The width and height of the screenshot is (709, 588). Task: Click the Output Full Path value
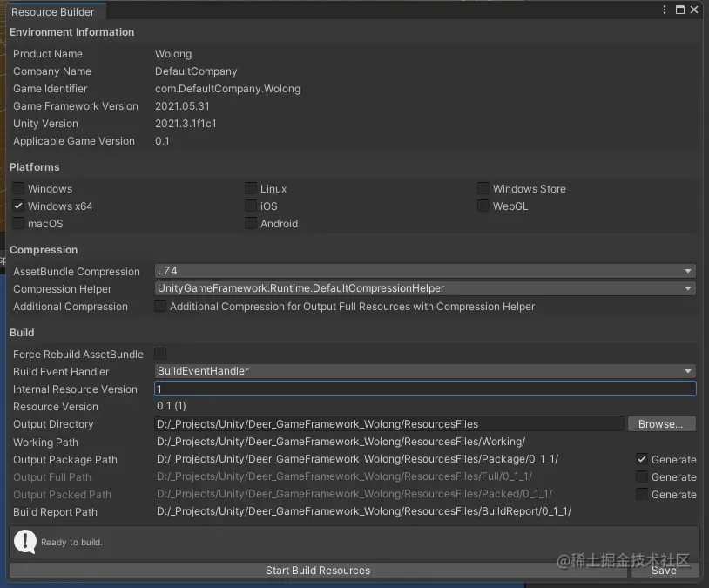[x=345, y=476]
